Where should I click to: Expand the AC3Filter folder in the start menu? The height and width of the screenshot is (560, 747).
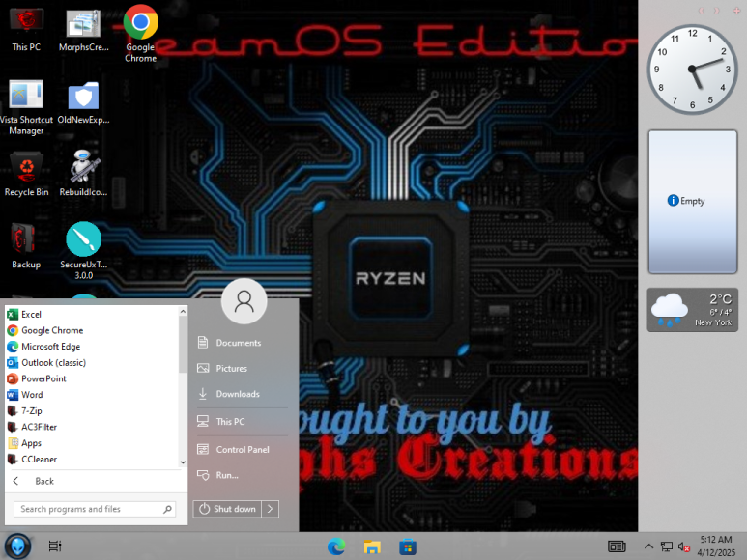(93, 428)
